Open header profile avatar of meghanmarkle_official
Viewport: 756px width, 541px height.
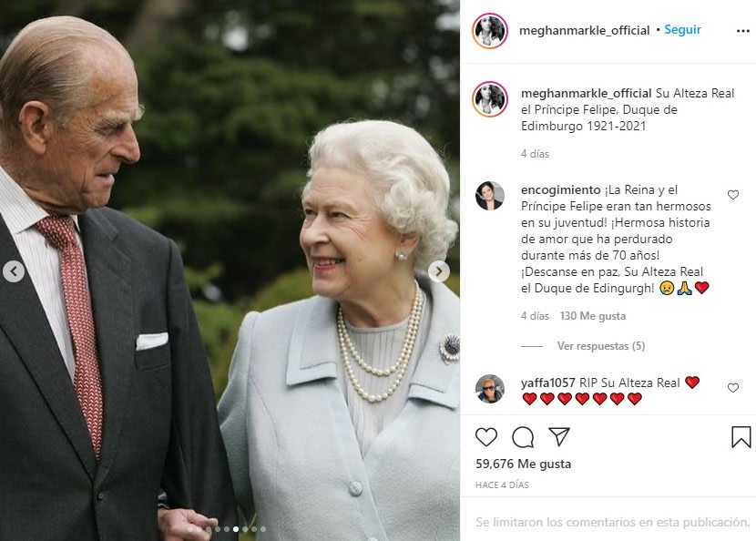pos(490,31)
